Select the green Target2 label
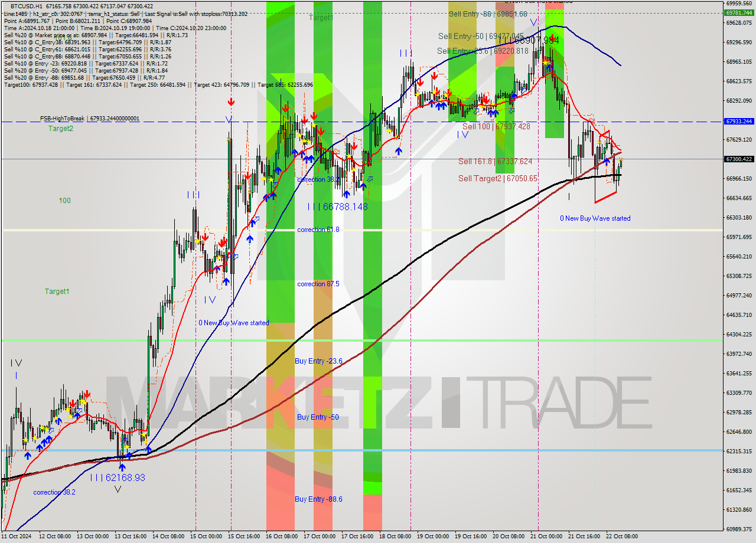 pos(61,128)
